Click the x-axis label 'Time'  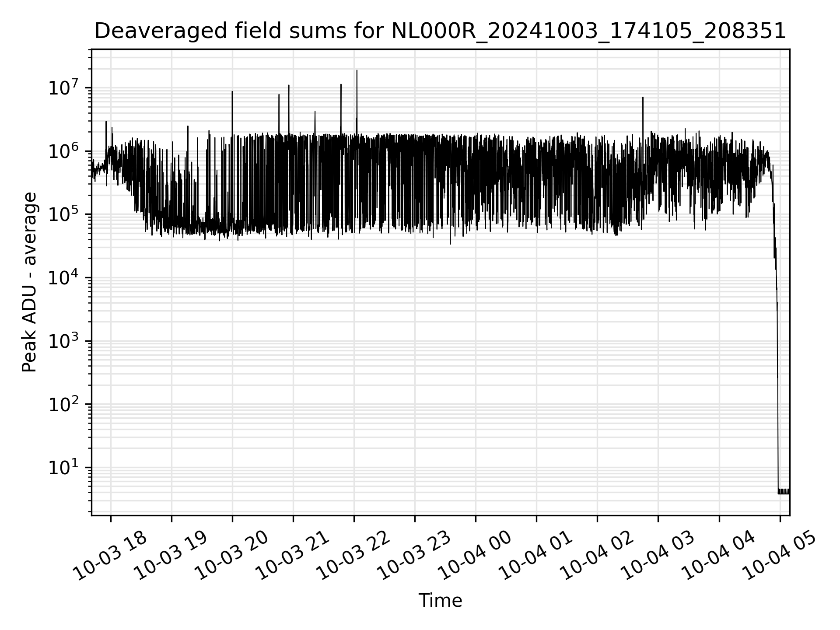440,601
